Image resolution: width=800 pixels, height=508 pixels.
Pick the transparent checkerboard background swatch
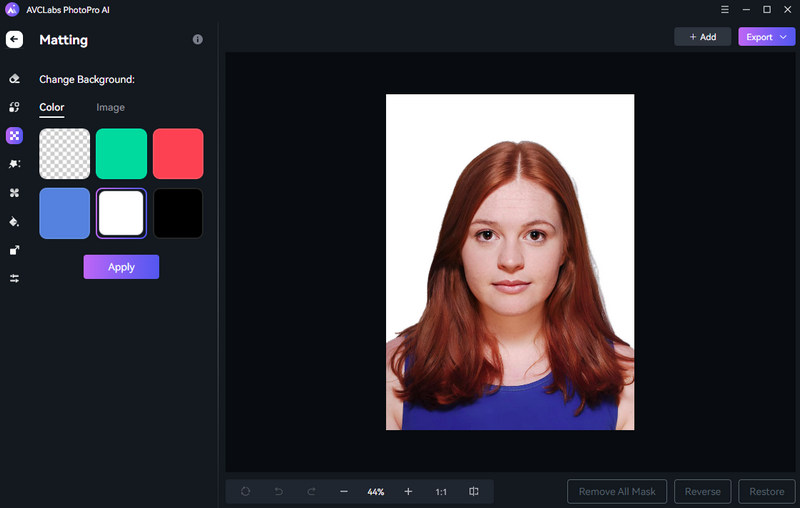pyautogui.click(x=64, y=154)
